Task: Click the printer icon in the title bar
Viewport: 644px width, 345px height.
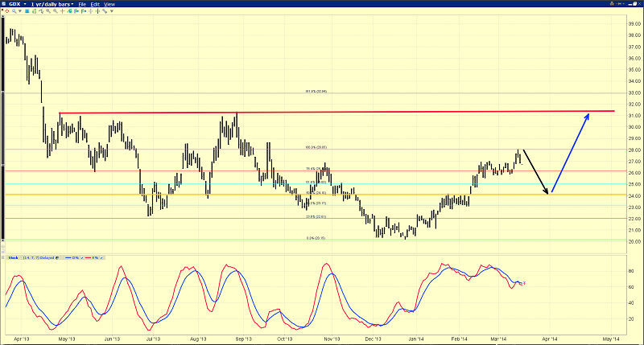Action: (612, 4)
